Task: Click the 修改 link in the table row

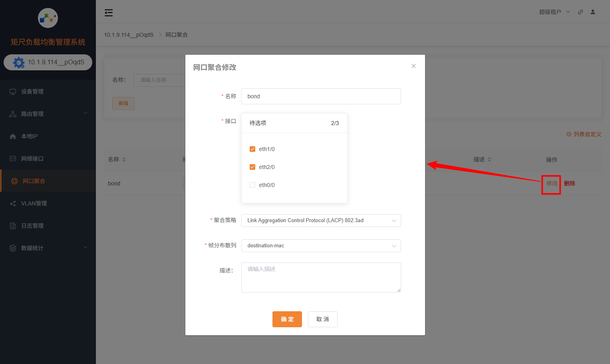Action: [551, 183]
